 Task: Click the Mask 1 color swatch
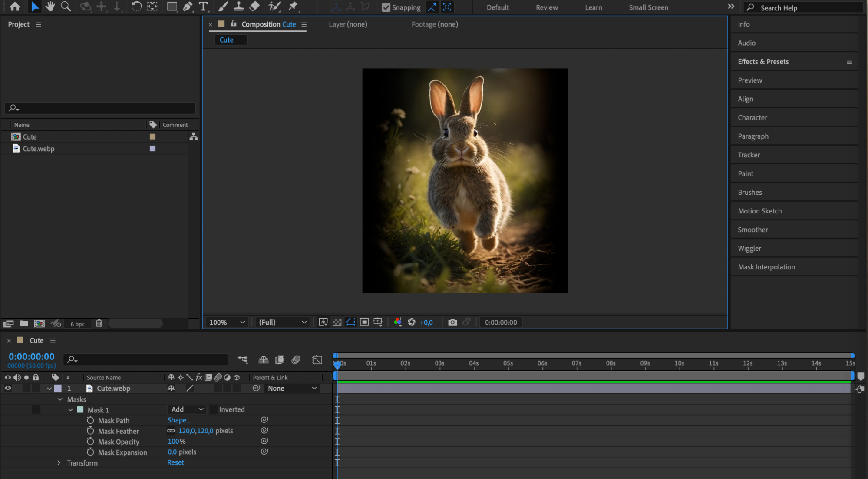pyautogui.click(x=80, y=410)
